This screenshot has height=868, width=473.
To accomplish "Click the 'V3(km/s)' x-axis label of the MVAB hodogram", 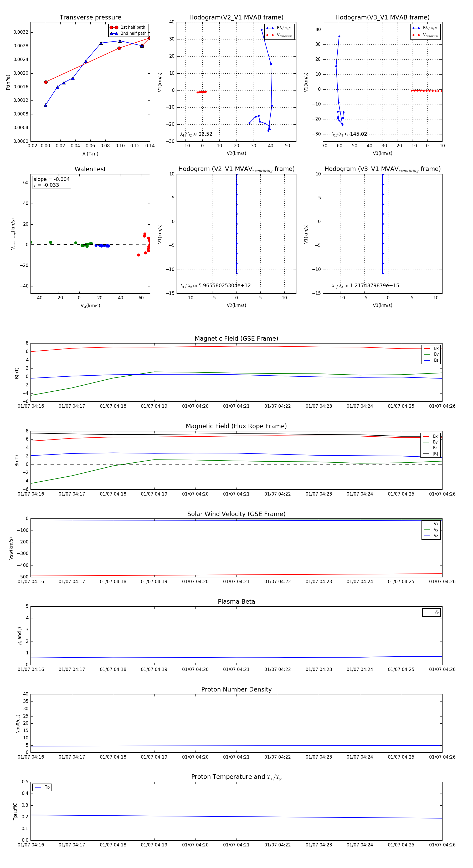I will pos(382,153).
